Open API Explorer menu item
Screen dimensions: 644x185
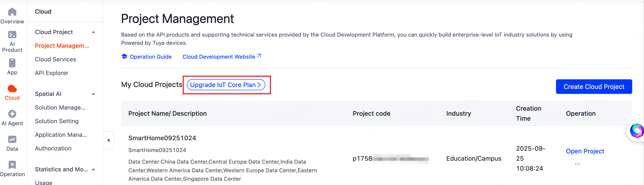51,73
